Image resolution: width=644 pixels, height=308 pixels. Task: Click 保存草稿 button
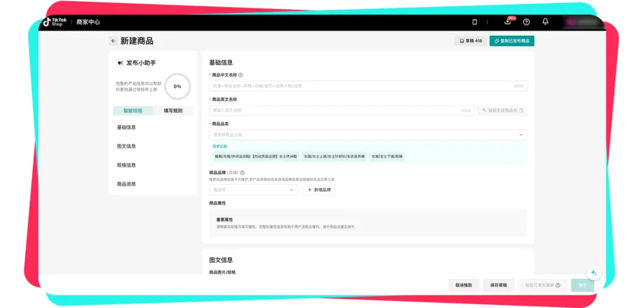click(499, 285)
